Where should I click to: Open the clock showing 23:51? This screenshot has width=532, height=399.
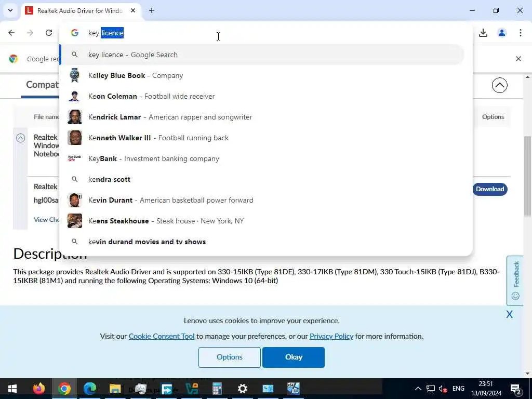(486, 389)
